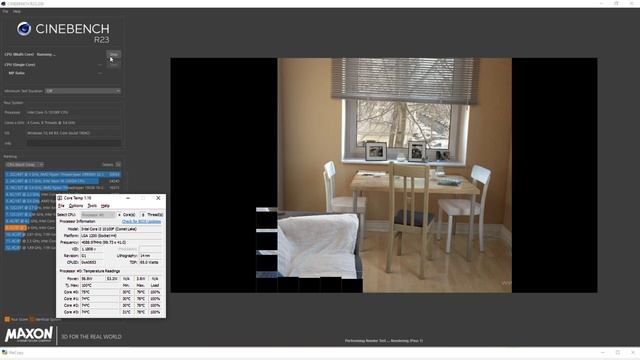Click the Core #3 minimum temperature cell
The height and width of the screenshot is (360, 640).
(x=127, y=312)
